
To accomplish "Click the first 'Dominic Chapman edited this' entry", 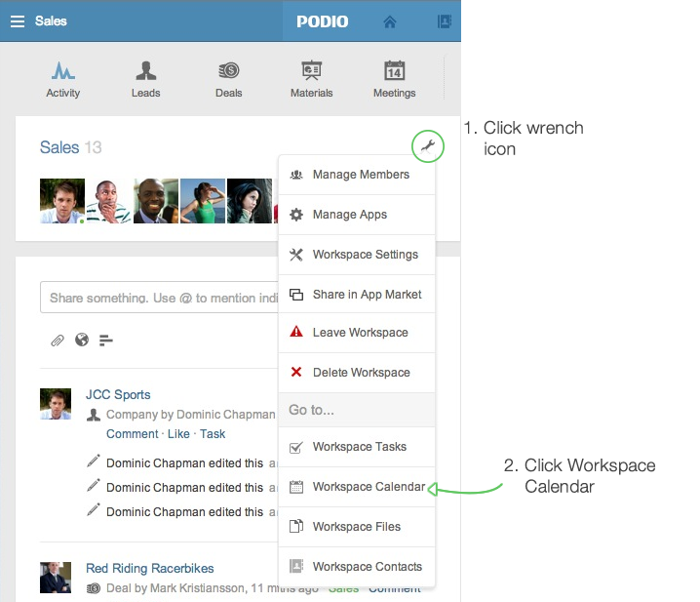I will point(184,463).
